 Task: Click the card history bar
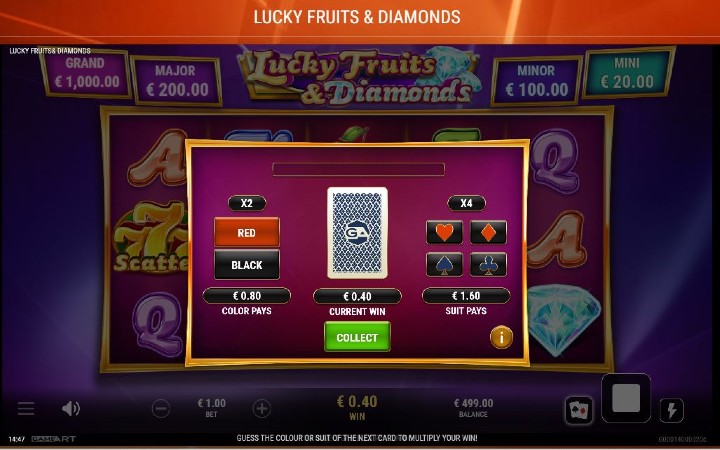coord(358,169)
